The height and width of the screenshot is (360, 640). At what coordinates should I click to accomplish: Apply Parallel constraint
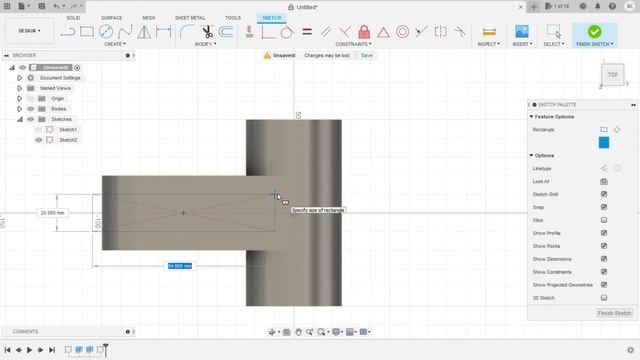[326, 32]
